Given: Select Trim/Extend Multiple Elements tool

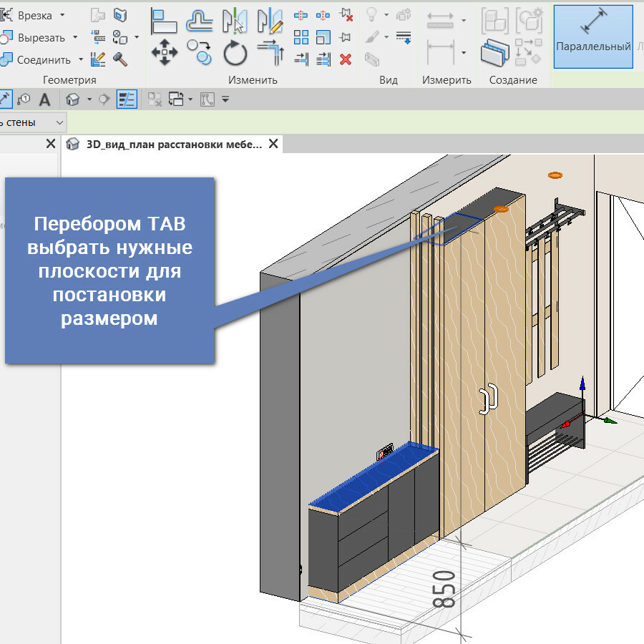Looking at the screenshot, I should pyautogui.click(x=323, y=59).
